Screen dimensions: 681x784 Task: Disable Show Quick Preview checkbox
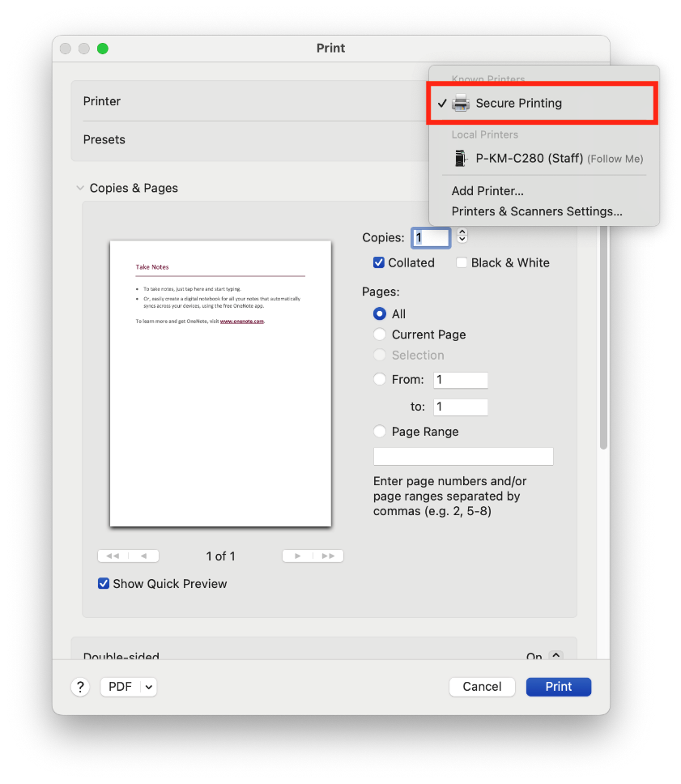pos(104,583)
